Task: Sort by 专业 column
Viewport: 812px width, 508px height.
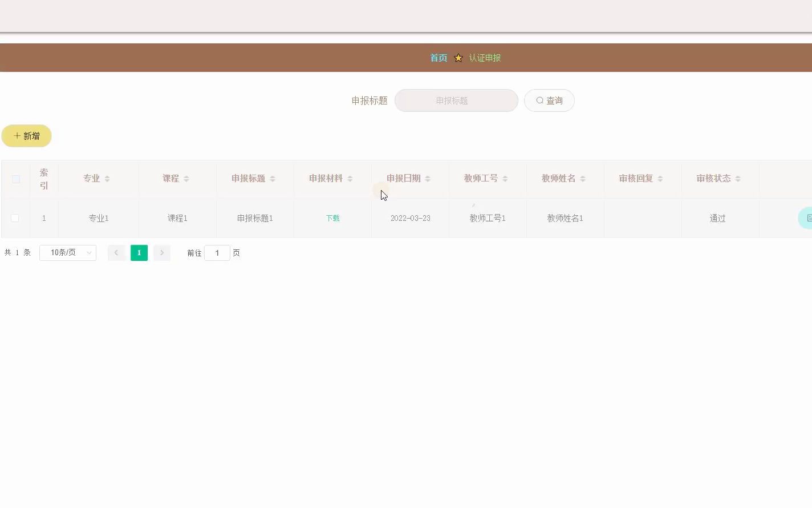Action: point(107,179)
